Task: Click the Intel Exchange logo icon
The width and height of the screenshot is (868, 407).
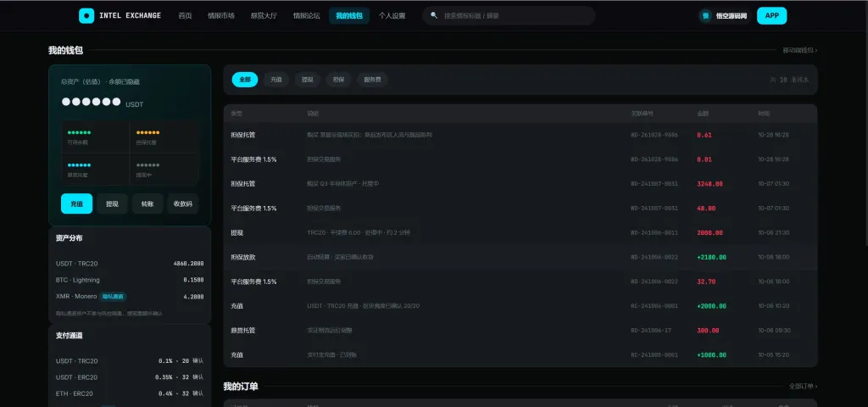Action: coord(86,15)
